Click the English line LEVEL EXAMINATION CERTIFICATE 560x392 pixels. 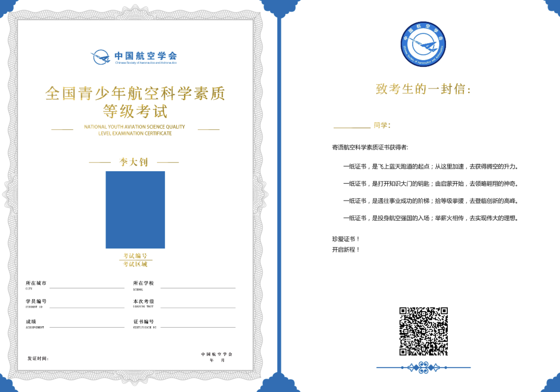(135, 133)
